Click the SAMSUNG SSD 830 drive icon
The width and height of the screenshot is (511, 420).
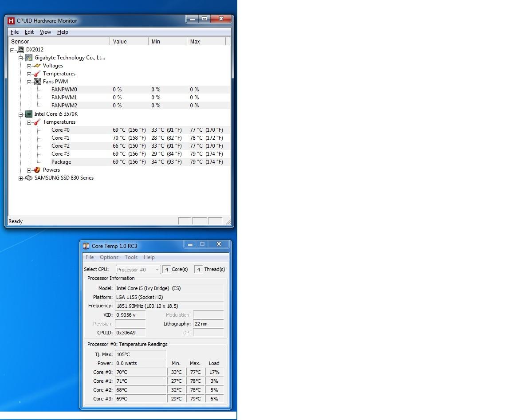tap(29, 178)
